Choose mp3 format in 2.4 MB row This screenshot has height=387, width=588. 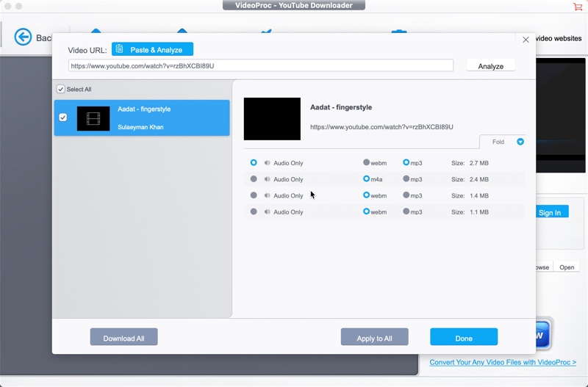[406, 178]
